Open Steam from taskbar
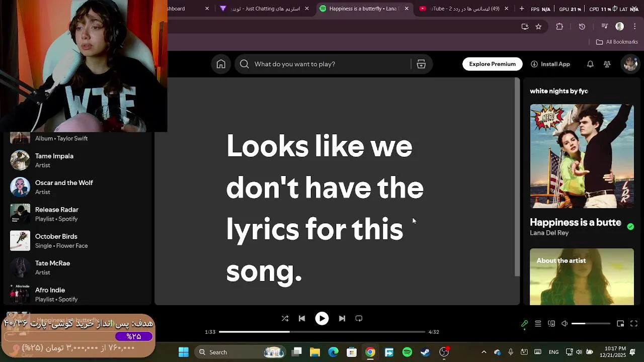Image resolution: width=644 pixels, height=362 pixels. [426, 352]
